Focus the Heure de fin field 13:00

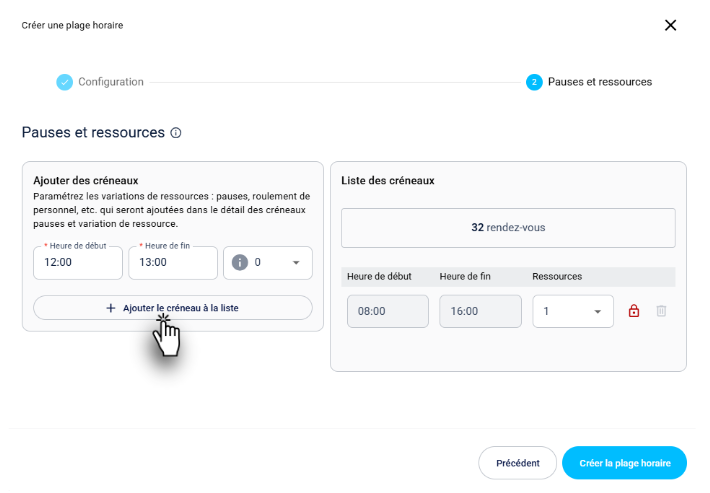click(173, 263)
